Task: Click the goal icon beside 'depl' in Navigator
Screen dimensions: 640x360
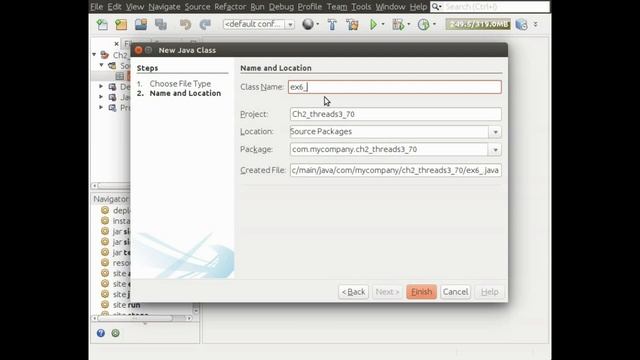Action: pos(105,210)
